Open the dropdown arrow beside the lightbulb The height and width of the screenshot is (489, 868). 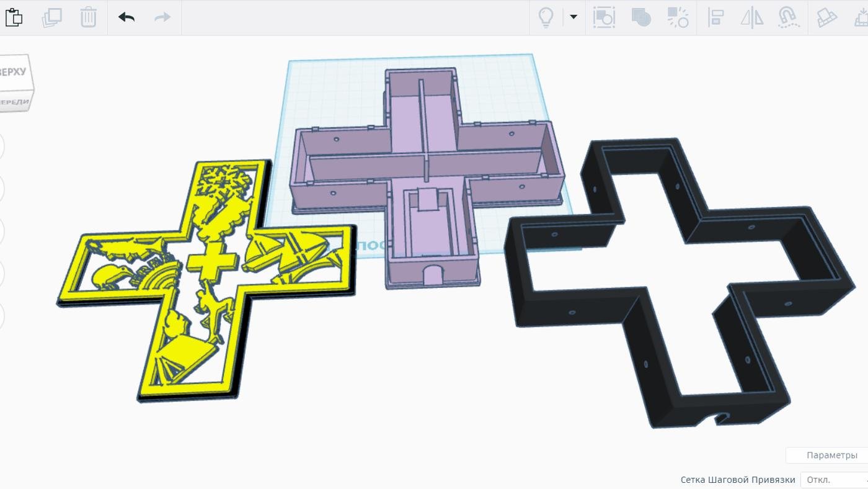click(x=573, y=17)
